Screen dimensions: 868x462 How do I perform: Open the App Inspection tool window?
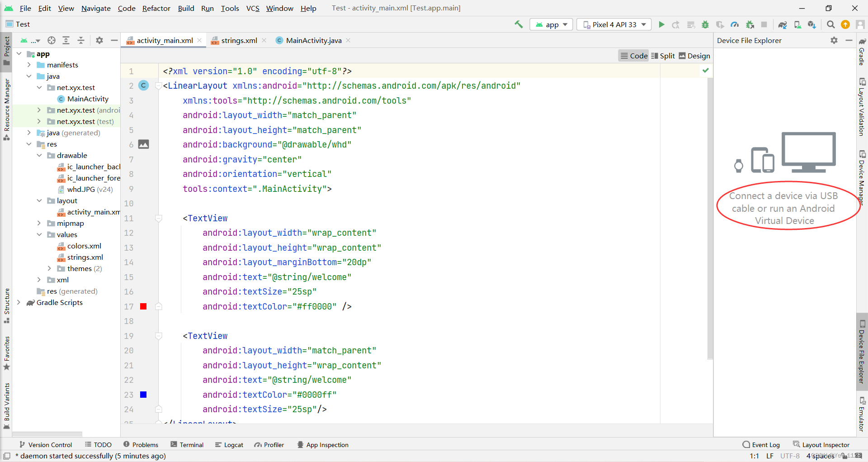(x=323, y=445)
